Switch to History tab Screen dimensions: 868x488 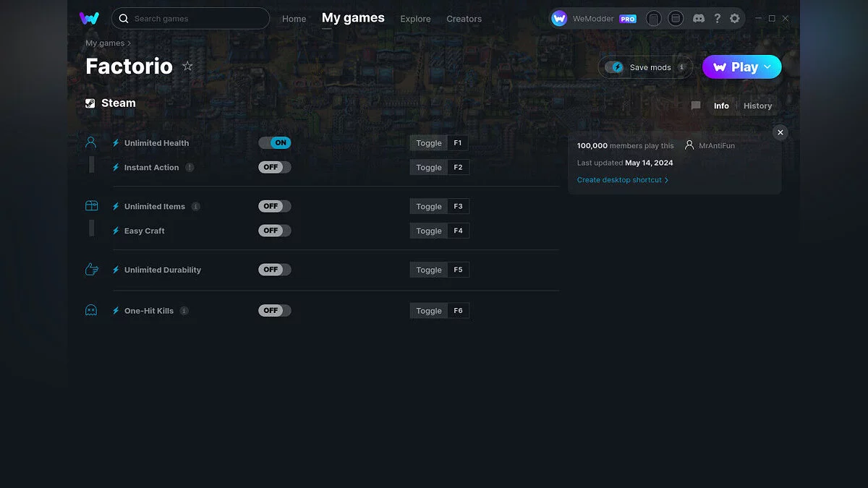(x=757, y=106)
